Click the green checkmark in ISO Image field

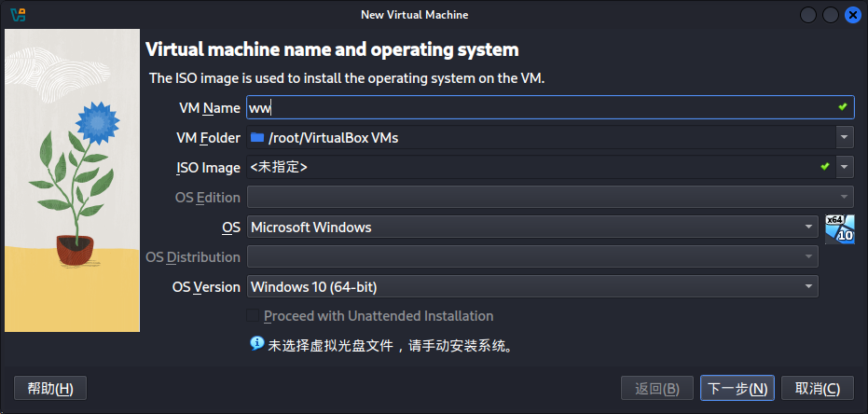tap(825, 166)
